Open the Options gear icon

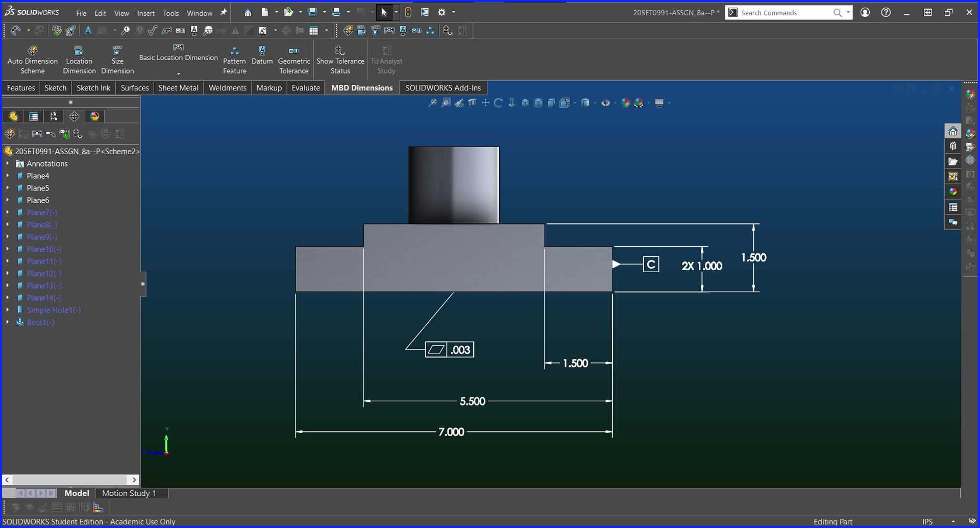pyautogui.click(x=442, y=12)
